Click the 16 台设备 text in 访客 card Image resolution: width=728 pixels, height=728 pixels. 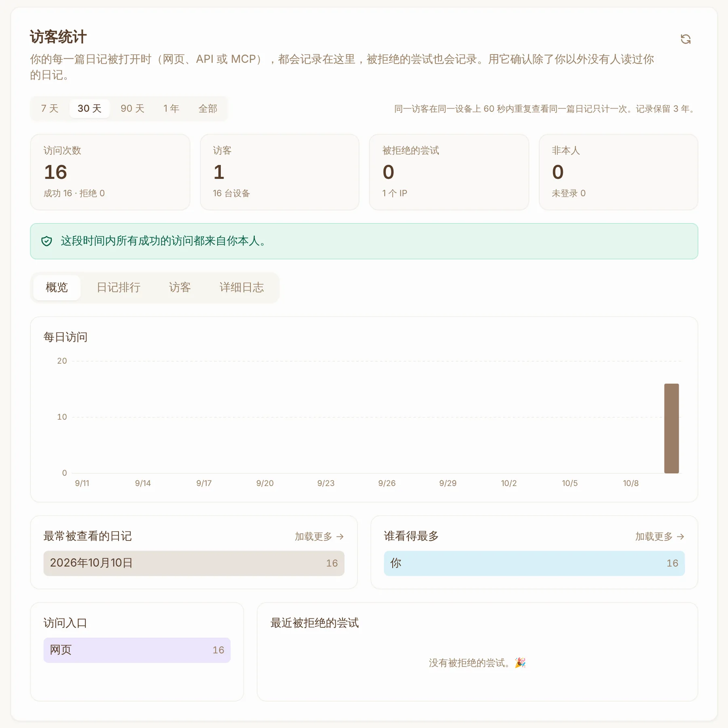(x=231, y=193)
